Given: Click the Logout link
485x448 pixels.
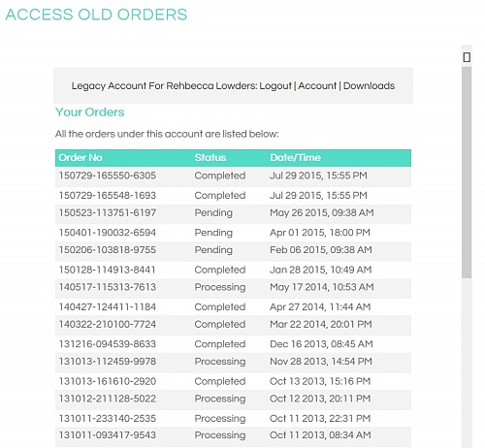Looking at the screenshot, I should click(275, 85).
